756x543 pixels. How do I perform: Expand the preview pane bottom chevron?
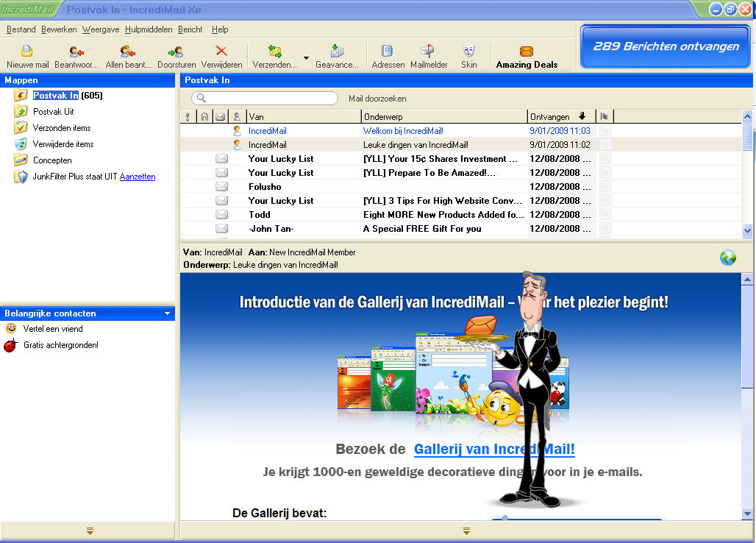pyautogui.click(x=466, y=531)
